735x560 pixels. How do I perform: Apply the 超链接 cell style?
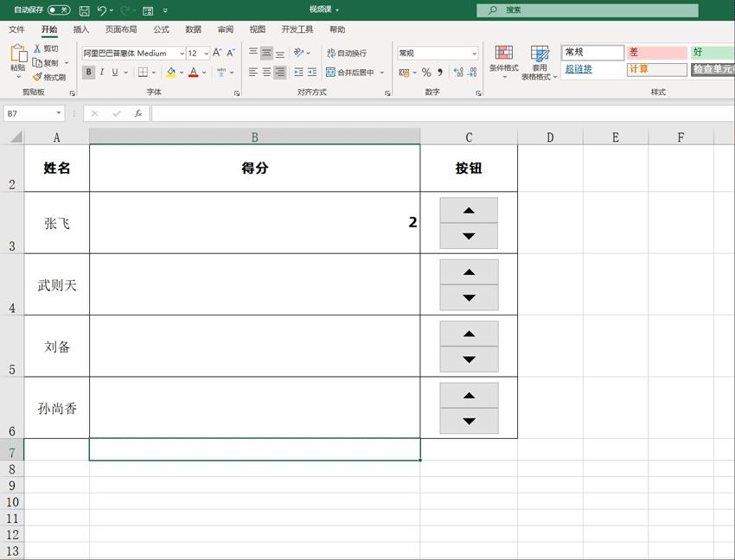click(x=579, y=67)
